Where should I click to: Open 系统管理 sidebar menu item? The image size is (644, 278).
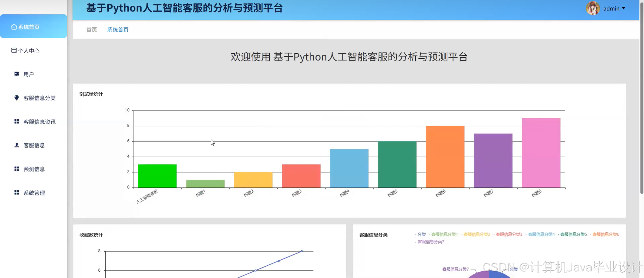pyautogui.click(x=33, y=193)
